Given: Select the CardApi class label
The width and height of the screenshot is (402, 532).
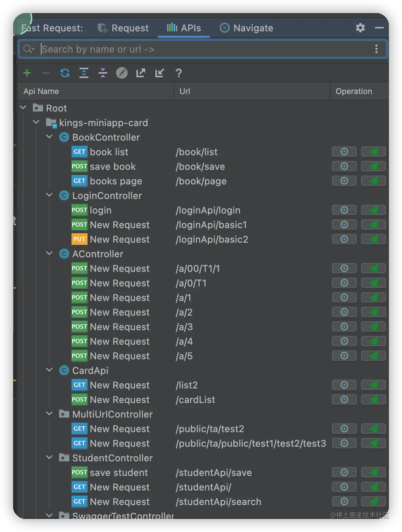Looking at the screenshot, I should 90,371.
